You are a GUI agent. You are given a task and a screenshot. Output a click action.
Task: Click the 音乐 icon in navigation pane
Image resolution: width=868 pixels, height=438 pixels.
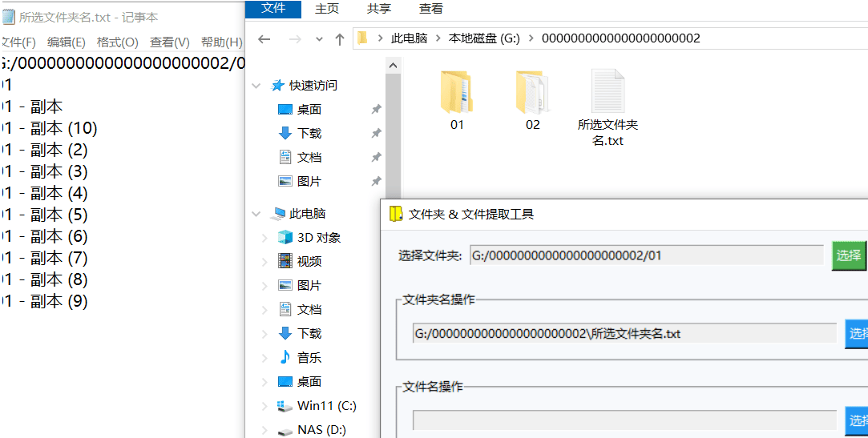(285, 358)
